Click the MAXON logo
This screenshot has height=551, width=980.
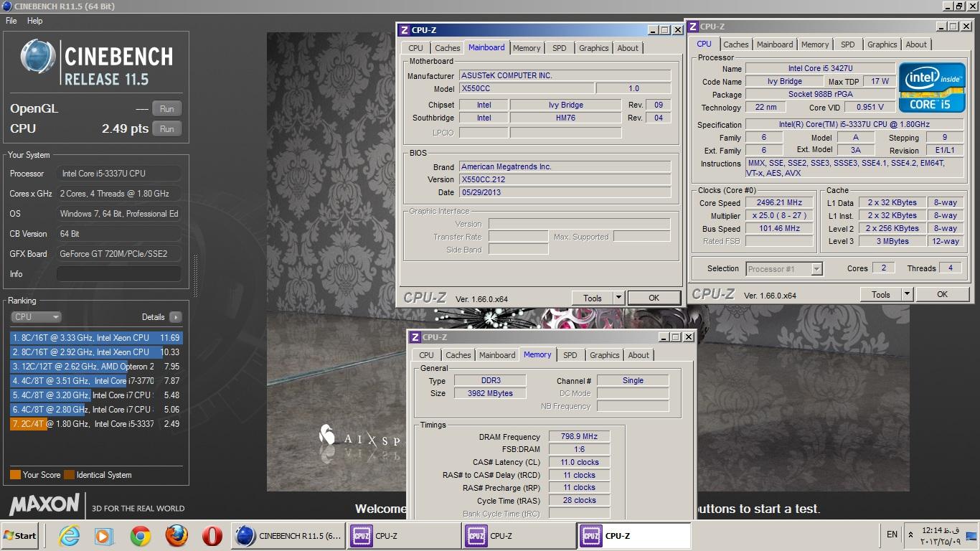point(44,504)
